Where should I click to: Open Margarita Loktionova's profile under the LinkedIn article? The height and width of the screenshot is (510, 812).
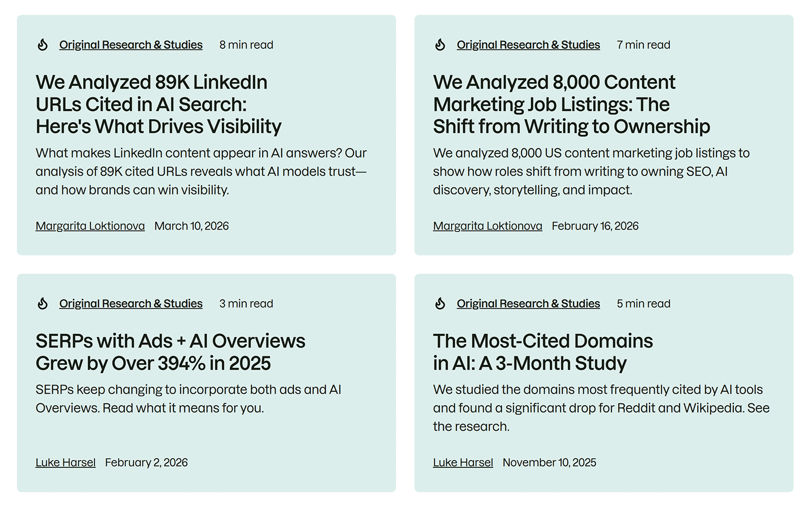pos(90,226)
